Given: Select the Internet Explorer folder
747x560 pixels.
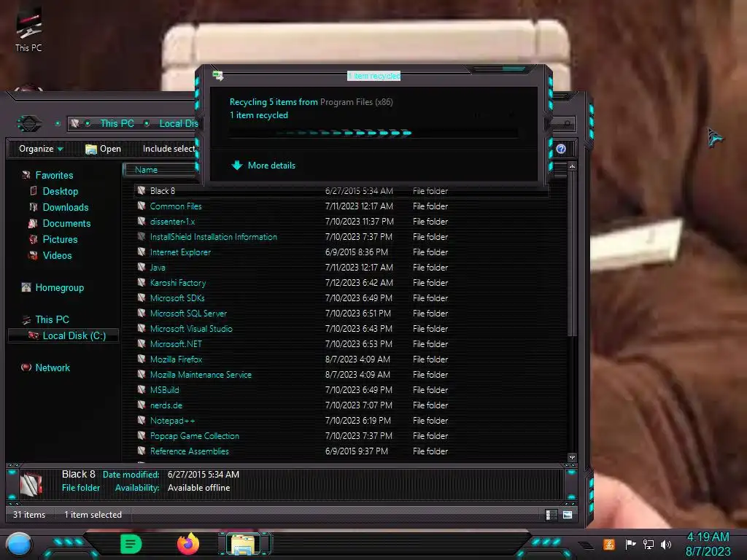Looking at the screenshot, I should (180, 252).
